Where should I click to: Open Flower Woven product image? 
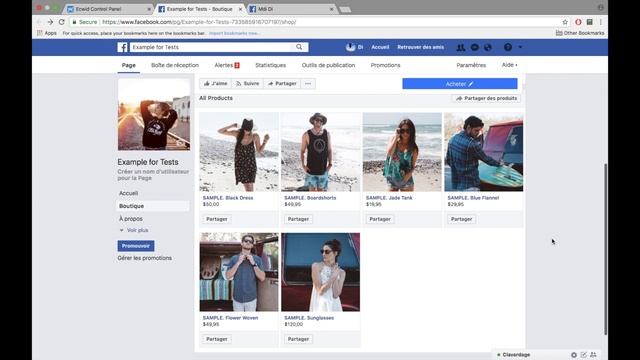239,272
